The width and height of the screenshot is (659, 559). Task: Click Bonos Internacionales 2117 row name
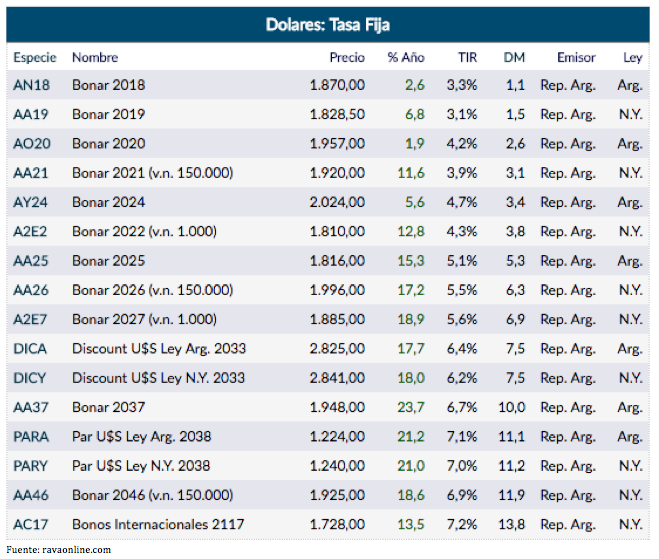coord(157,524)
